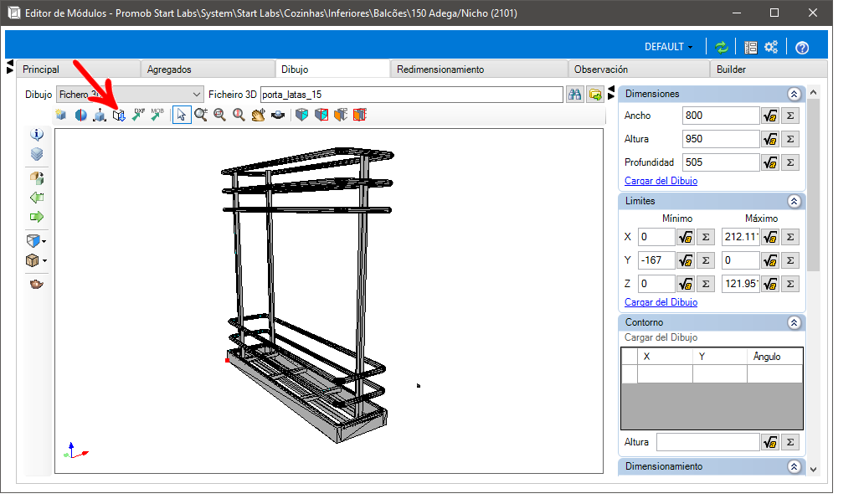Select the orbit view tool
Screen dimensions: 864x504
(278, 115)
